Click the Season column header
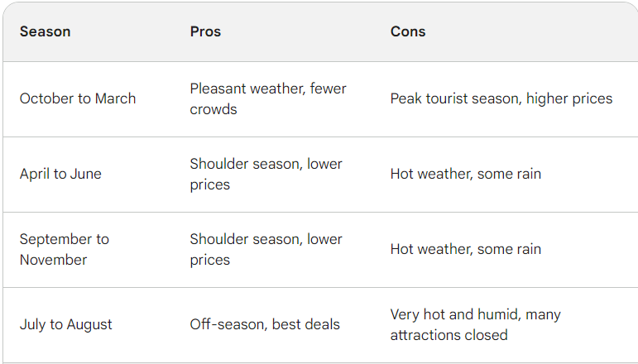This screenshot has width=638, height=364. click(46, 31)
